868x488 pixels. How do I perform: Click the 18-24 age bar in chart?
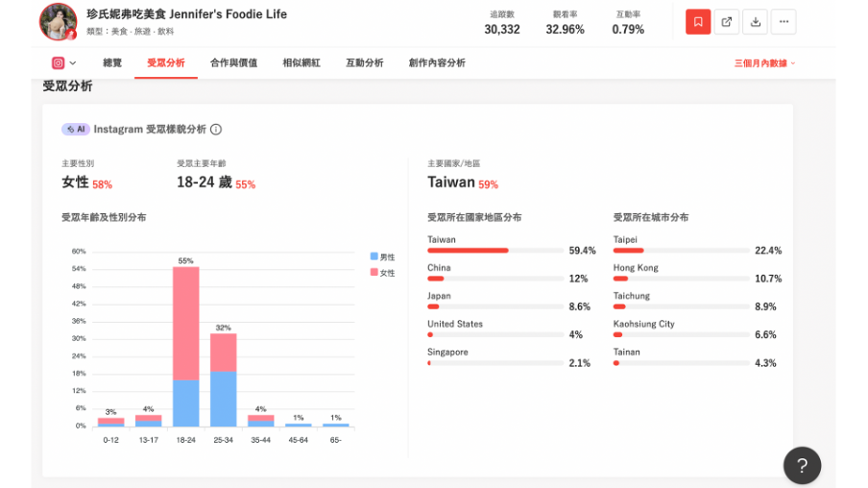point(185,346)
